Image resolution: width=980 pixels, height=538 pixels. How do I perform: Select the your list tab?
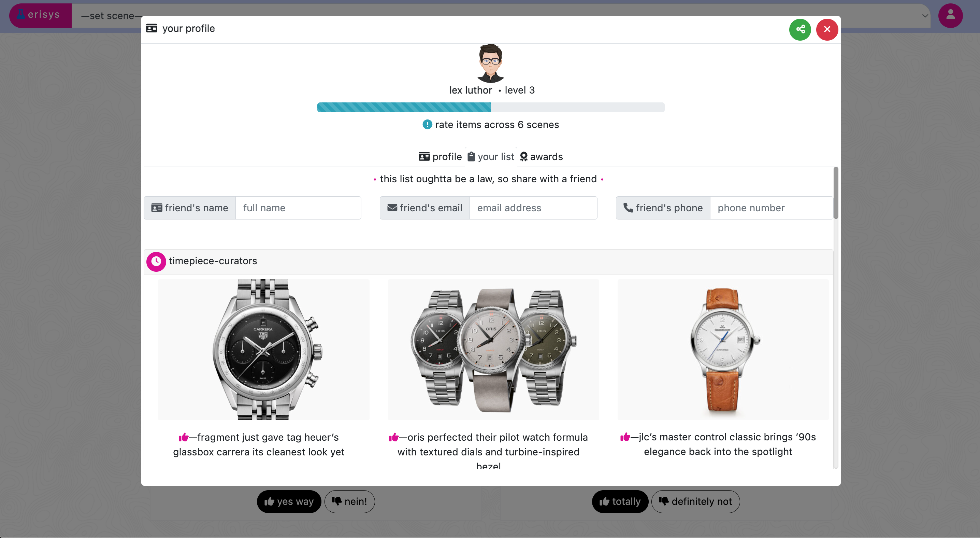click(491, 157)
